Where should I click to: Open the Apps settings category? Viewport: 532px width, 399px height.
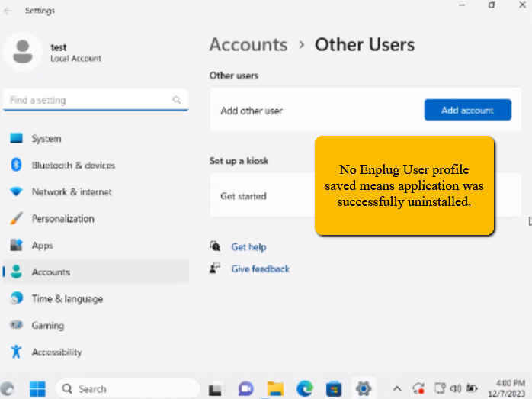click(96, 245)
